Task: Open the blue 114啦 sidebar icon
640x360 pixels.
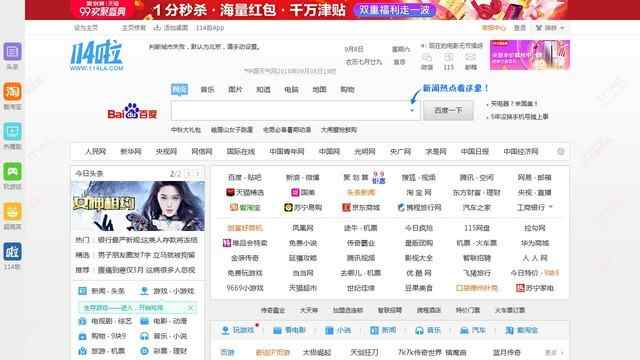Action: (12, 252)
